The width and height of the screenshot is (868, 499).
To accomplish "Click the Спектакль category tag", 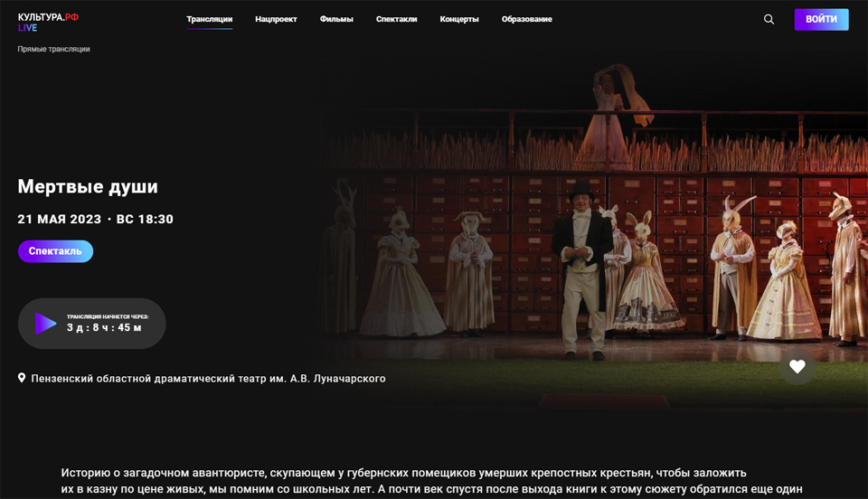I will tap(55, 251).
